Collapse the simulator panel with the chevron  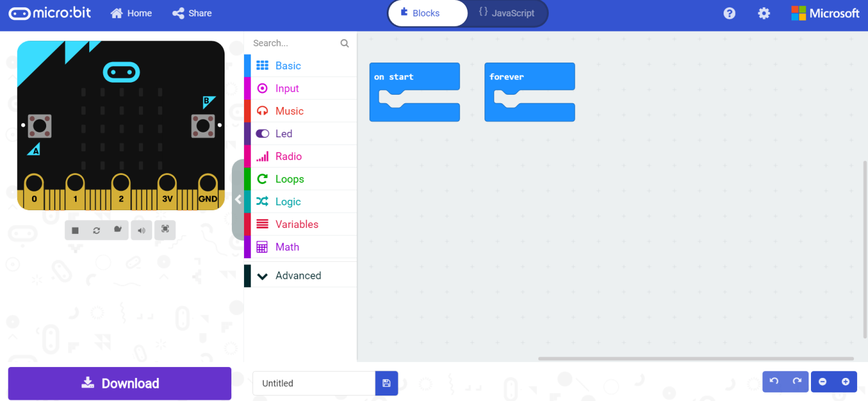click(238, 199)
